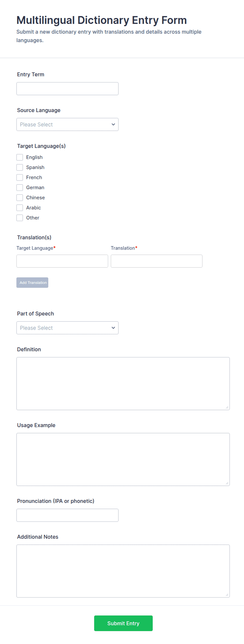
Task: Open the Source Language dropdown
Action: pyautogui.click(x=67, y=124)
